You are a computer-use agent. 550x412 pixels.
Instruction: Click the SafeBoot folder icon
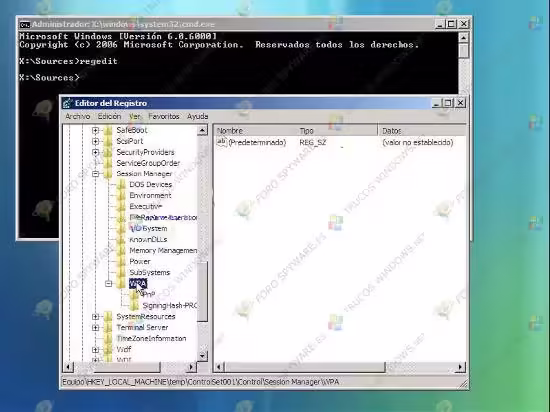(108, 130)
